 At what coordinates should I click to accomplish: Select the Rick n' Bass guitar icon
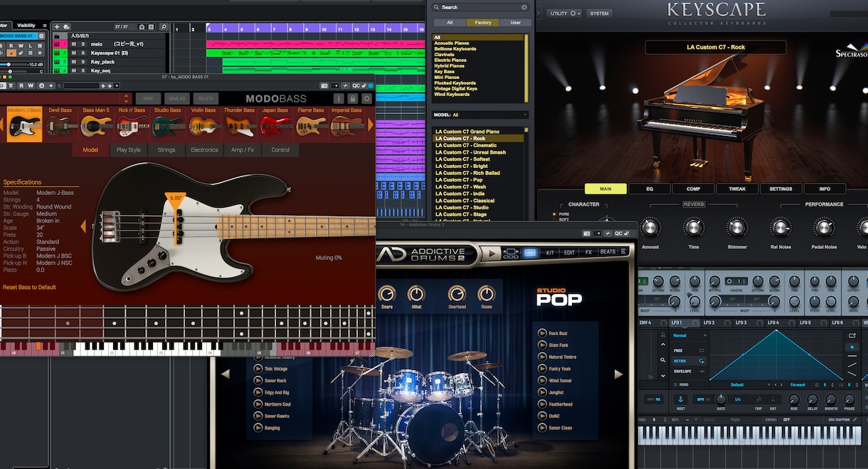tap(132, 127)
